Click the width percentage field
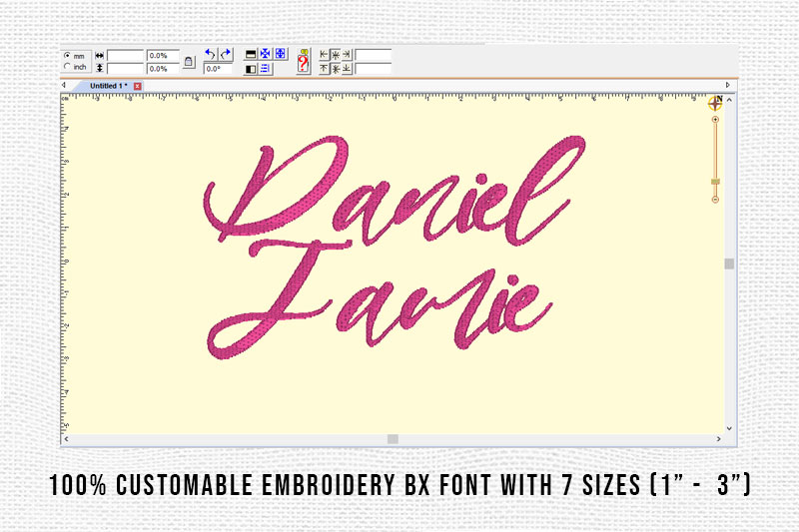This screenshot has height=532, width=799. tap(163, 56)
